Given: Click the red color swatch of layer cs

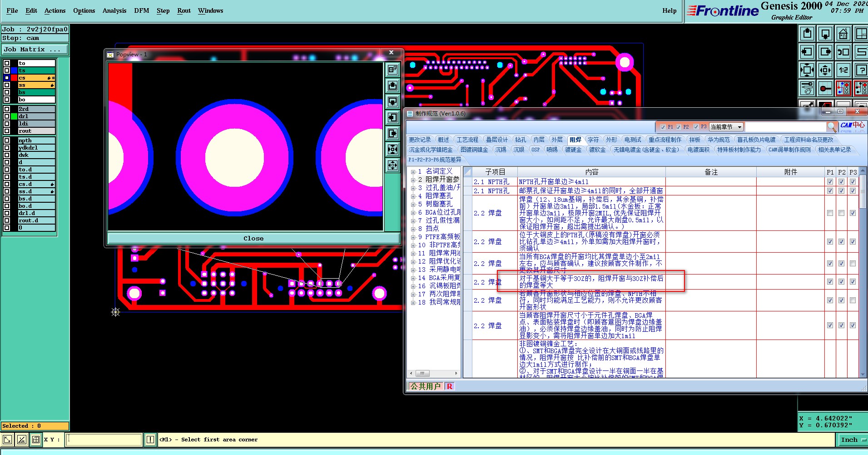Looking at the screenshot, I should 15,78.
